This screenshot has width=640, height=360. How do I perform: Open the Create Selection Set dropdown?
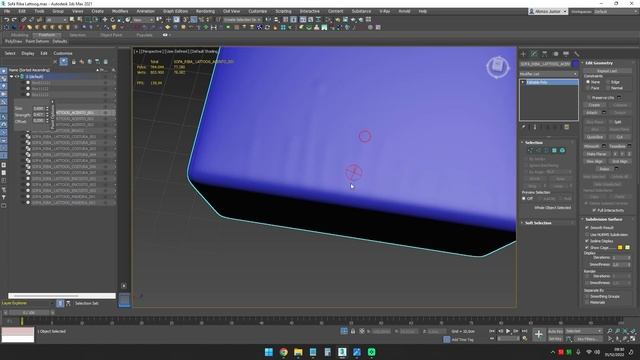(x=242, y=20)
